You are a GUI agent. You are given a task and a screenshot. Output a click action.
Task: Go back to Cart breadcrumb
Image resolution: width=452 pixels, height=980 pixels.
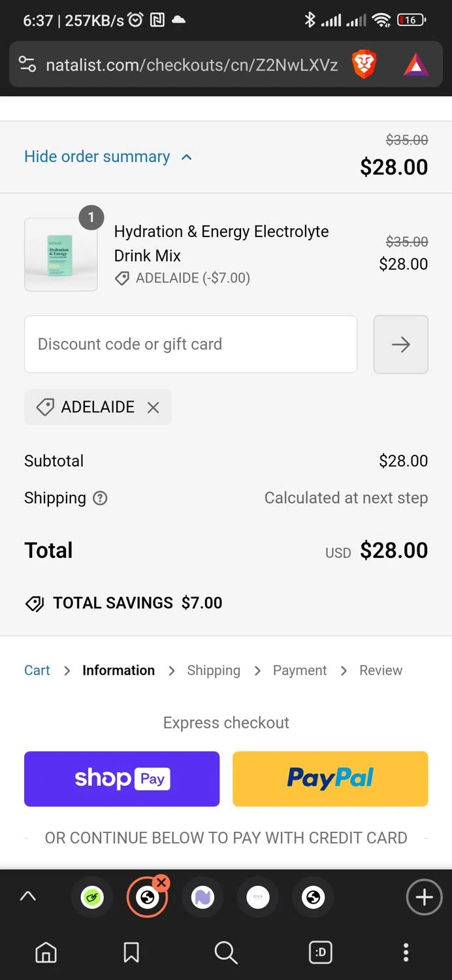37,670
